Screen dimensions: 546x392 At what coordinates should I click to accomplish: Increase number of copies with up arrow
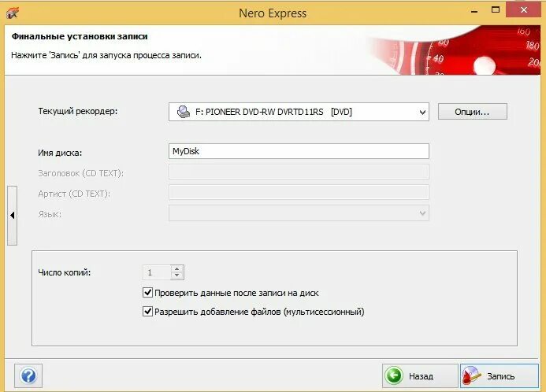click(x=177, y=269)
